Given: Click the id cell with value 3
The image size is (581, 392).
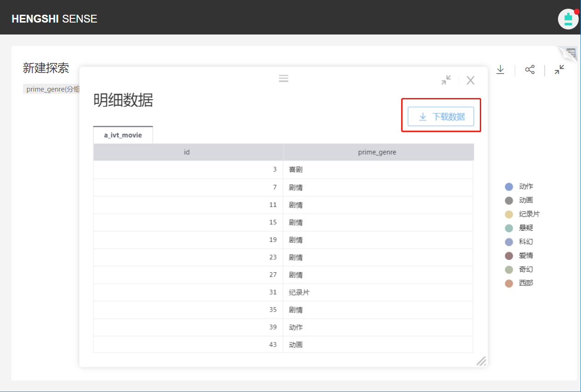Looking at the screenshot, I should (188, 169).
